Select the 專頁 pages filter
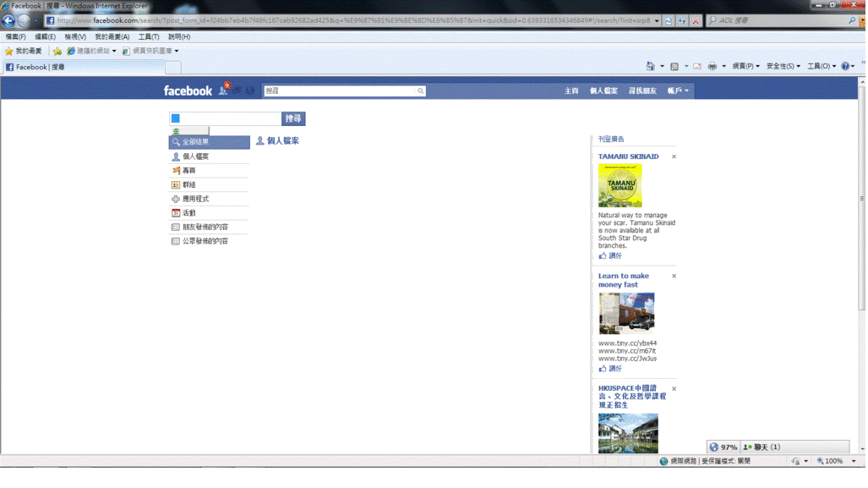 pos(210,171)
